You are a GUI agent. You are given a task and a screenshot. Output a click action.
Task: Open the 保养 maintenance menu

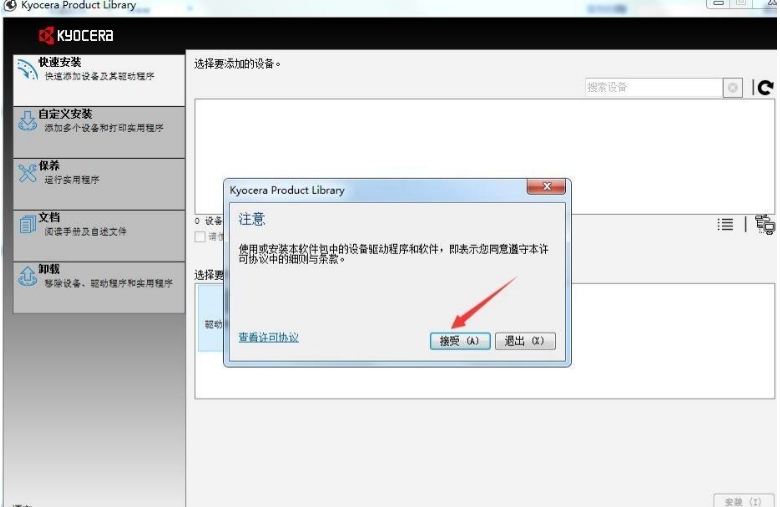point(99,184)
